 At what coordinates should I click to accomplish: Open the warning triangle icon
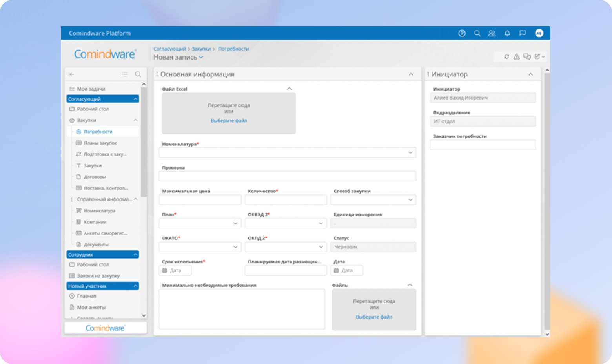tap(517, 56)
